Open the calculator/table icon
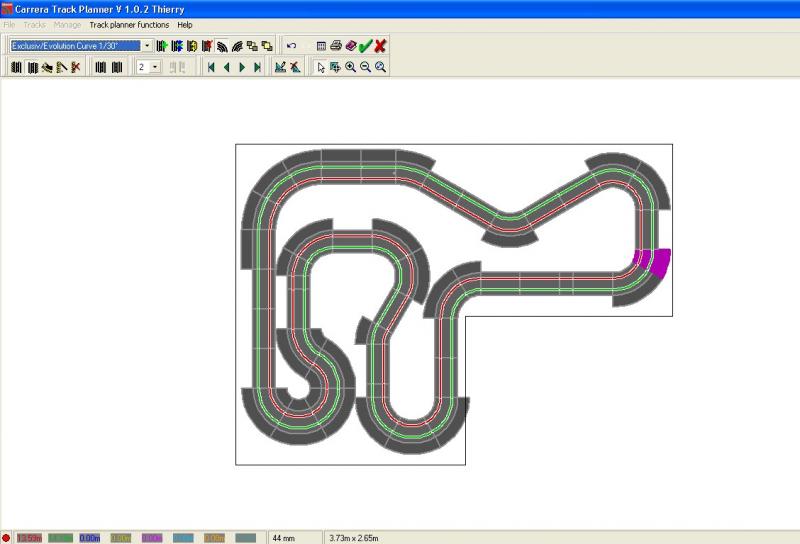The image size is (800, 544). tap(321, 46)
